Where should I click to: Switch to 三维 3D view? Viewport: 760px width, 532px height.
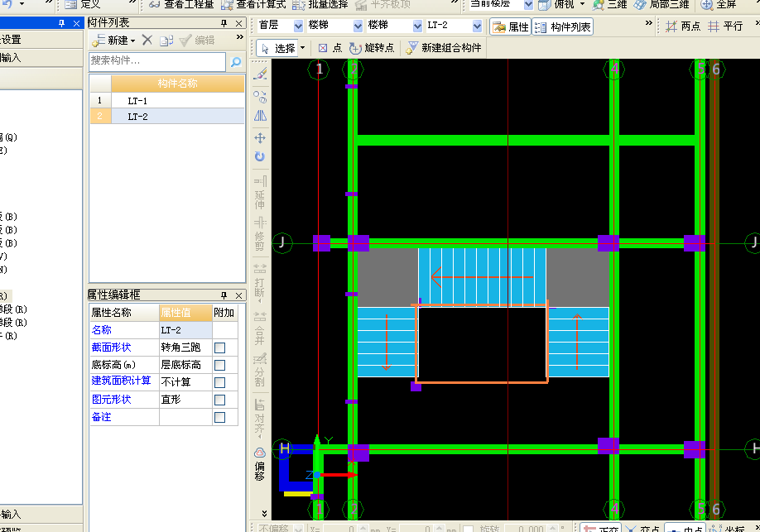[610, 4]
